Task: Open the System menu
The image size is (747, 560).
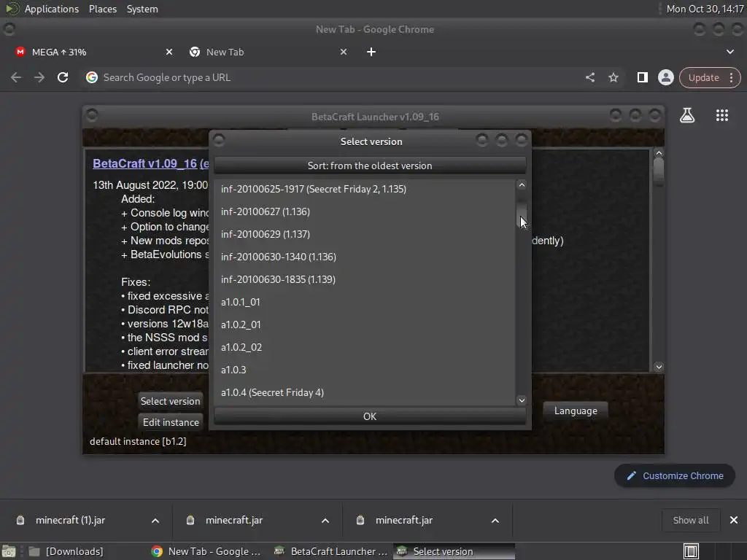Action: pos(142,9)
